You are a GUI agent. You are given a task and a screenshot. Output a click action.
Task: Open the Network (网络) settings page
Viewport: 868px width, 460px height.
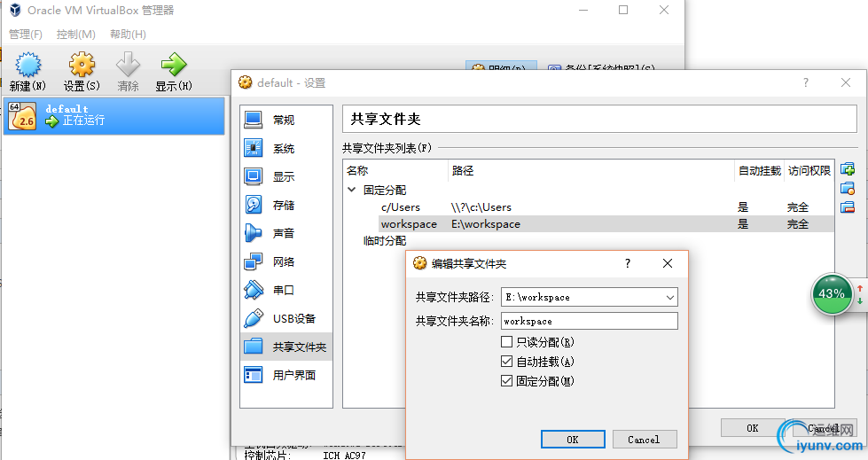286,261
